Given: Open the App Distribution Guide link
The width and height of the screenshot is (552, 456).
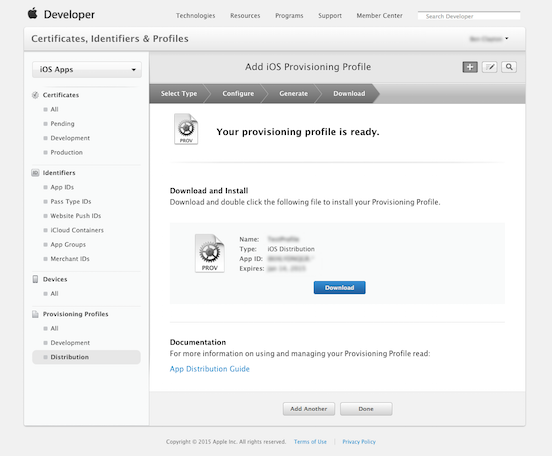Looking at the screenshot, I should (x=210, y=369).
